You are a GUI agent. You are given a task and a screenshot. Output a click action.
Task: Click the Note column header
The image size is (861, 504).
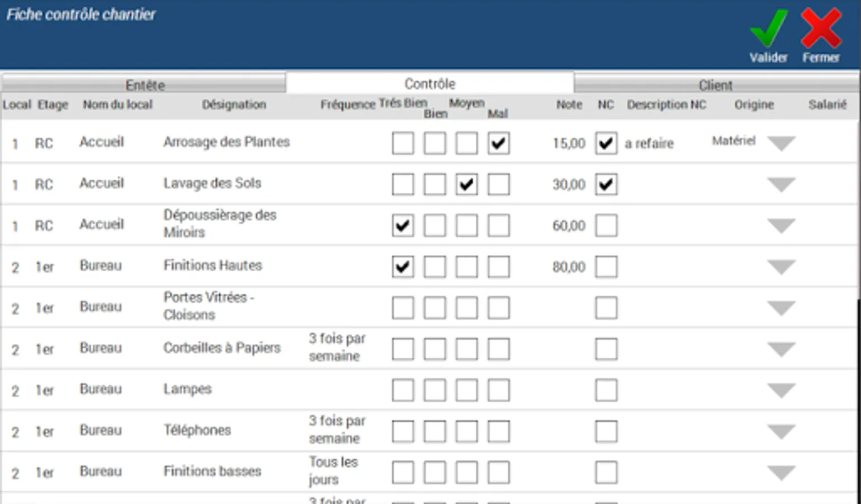click(x=569, y=105)
